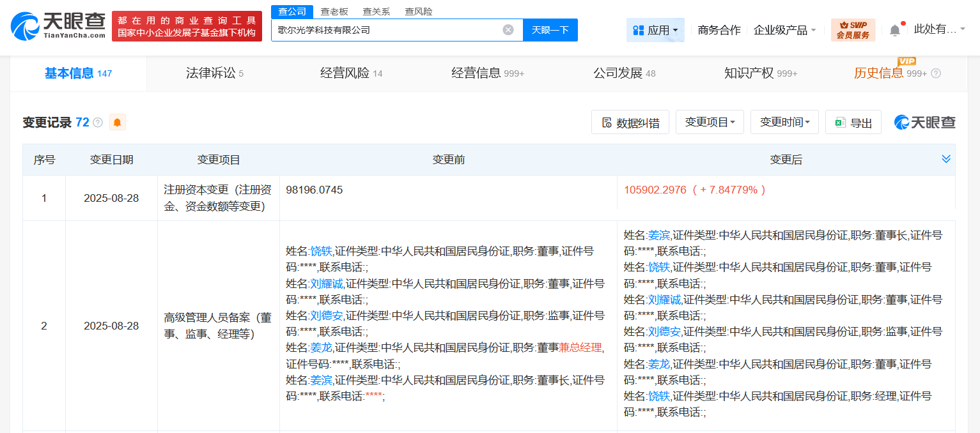The image size is (980, 433).
Task: Open the 变更项目 dropdown
Action: [710, 122]
